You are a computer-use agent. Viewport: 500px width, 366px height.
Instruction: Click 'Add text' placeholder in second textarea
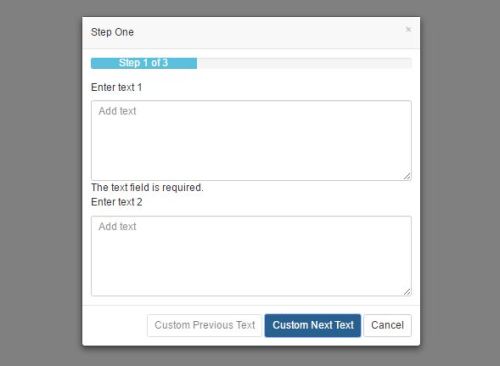(x=117, y=227)
